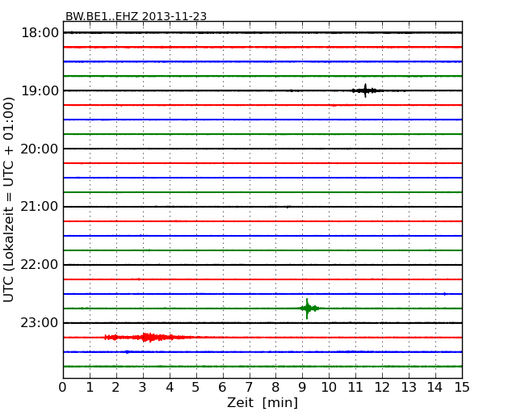Select the 19:00 y-axis time label

(40, 90)
